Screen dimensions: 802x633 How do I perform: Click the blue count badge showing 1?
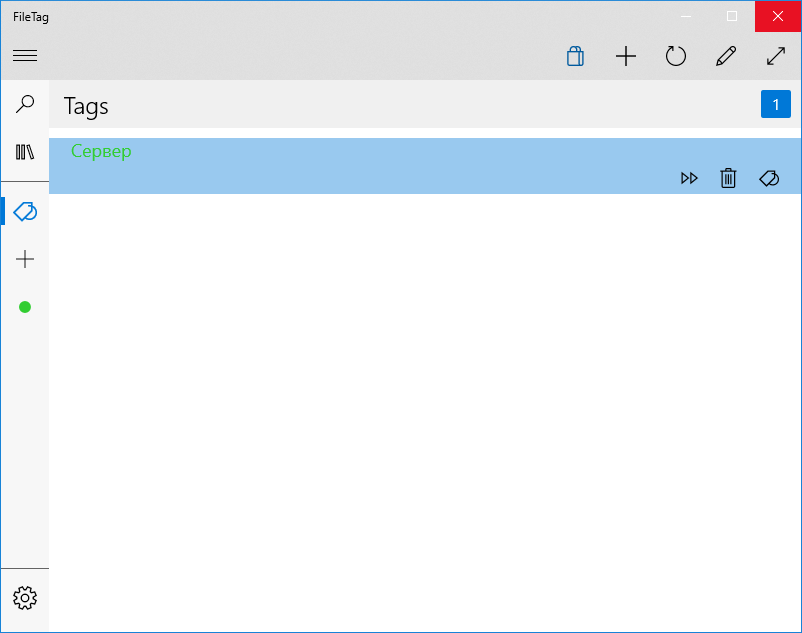point(775,104)
